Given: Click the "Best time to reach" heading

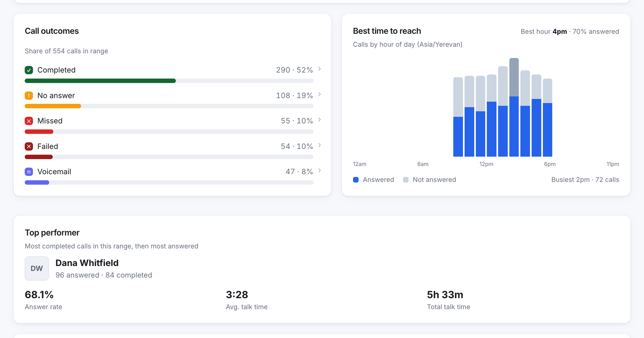Looking at the screenshot, I should tap(387, 31).
